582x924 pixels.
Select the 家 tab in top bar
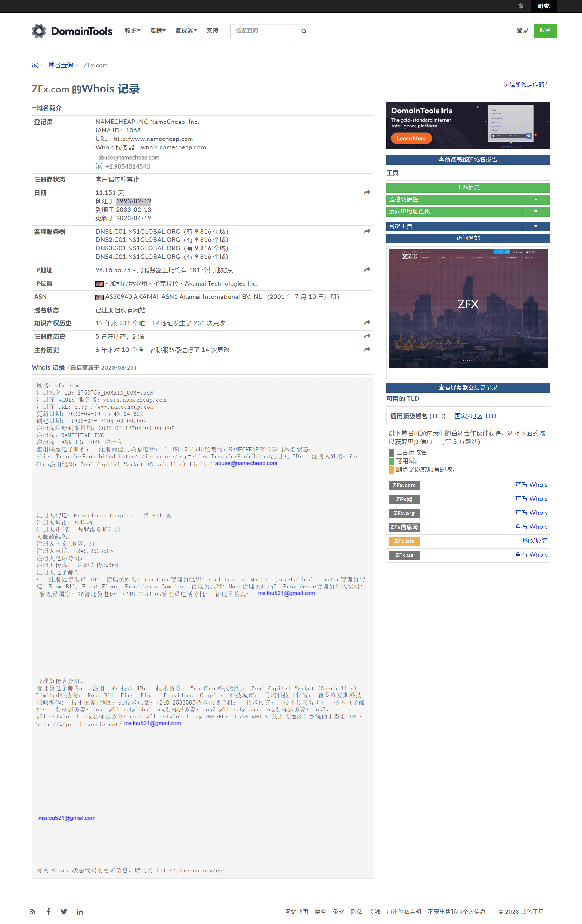pyautogui.click(x=520, y=6)
